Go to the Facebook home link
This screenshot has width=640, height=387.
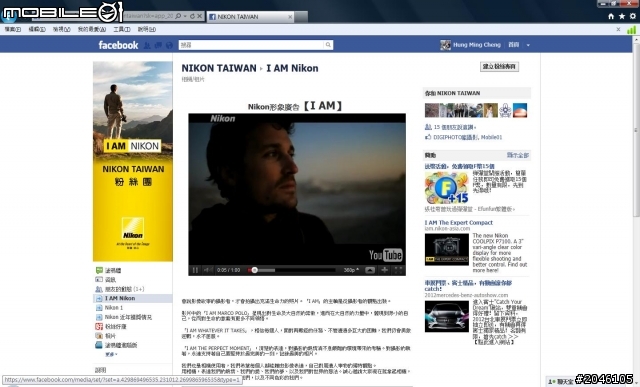[513, 45]
